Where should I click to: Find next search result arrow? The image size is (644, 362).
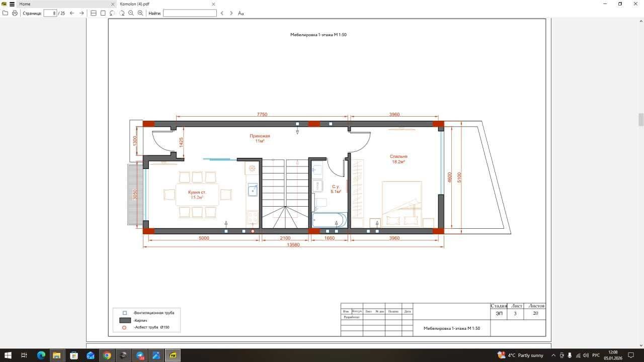click(x=231, y=13)
